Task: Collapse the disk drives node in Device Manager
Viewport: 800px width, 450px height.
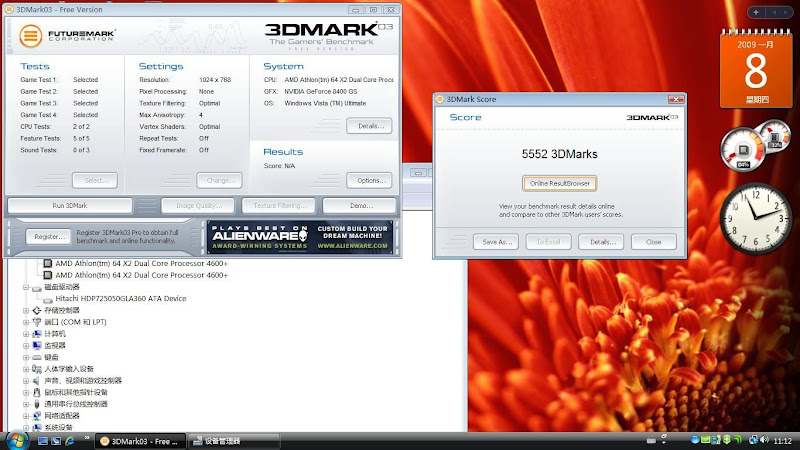Action: pyautogui.click(x=26, y=287)
